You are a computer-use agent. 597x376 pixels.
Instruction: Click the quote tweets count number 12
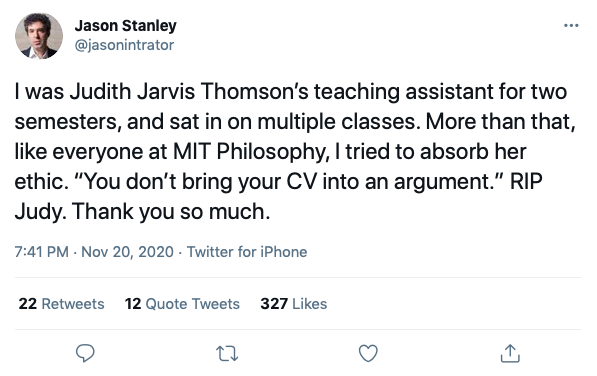coord(133,304)
